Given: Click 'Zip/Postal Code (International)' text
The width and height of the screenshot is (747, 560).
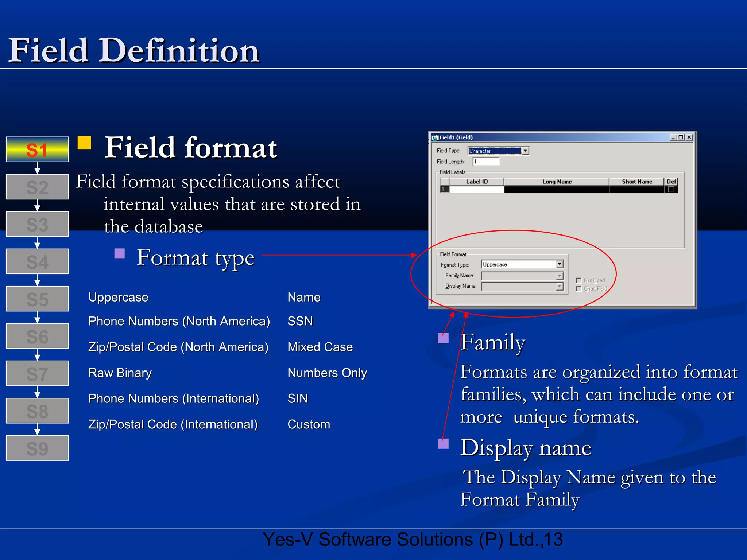Looking at the screenshot, I should point(173,424).
